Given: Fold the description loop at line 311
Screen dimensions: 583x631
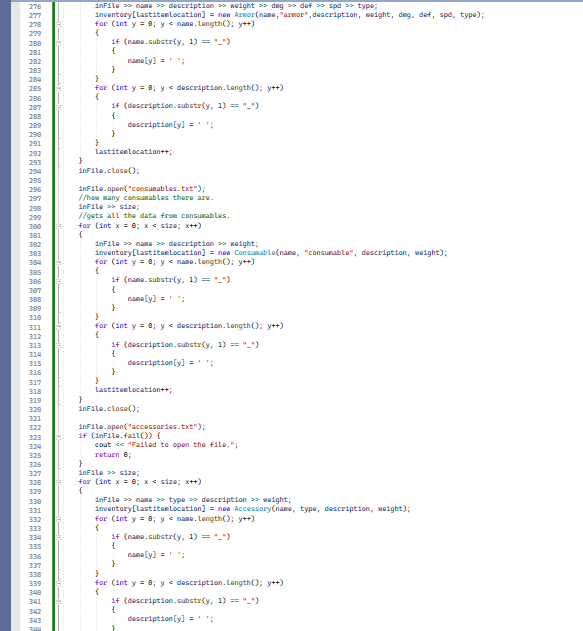Looking at the screenshot, I should click(59, 327).
